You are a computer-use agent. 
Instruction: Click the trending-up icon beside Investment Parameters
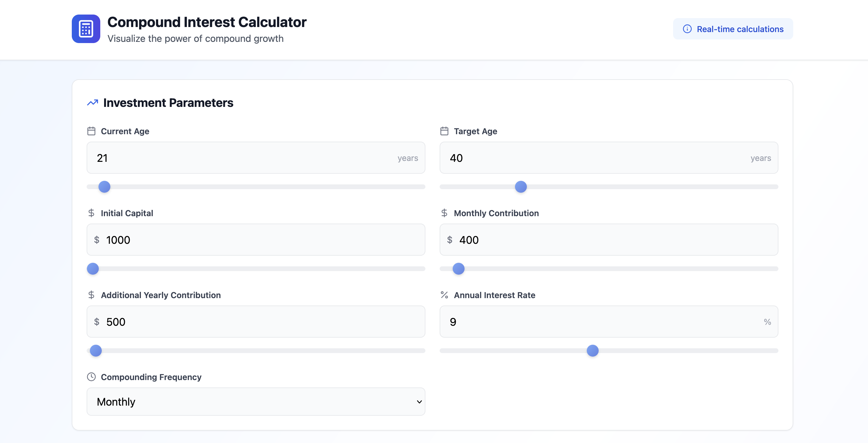(x=92, y=102)
